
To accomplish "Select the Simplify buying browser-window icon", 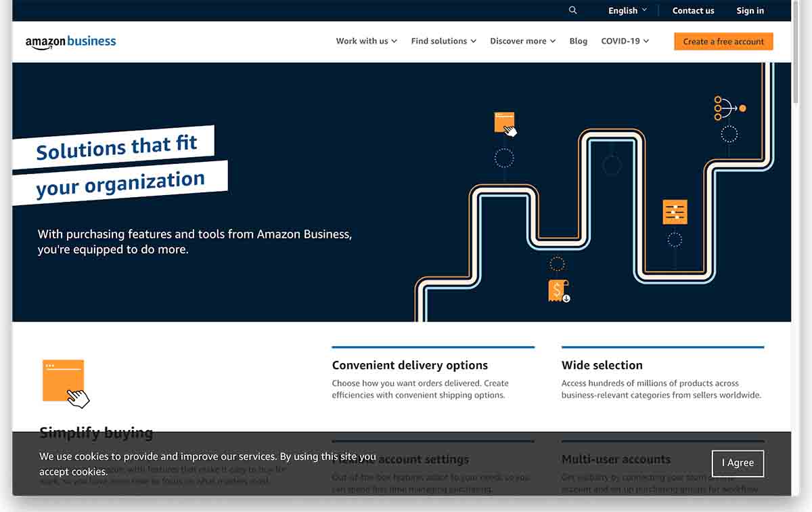I will pos(66,383).
